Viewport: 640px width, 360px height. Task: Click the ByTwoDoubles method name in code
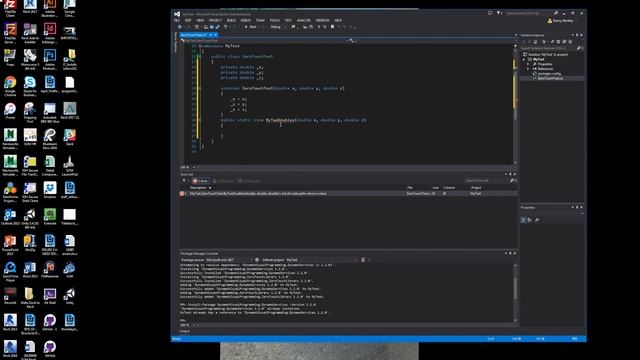(280, 120)
